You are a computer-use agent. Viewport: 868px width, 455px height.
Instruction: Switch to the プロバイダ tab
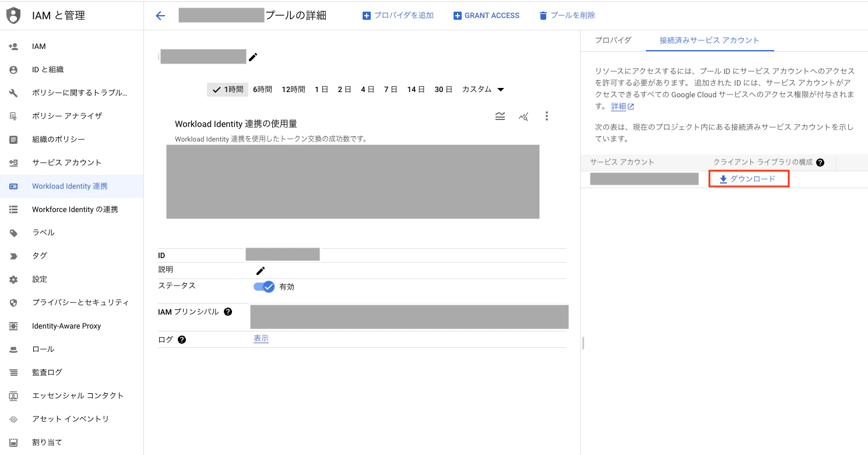click(x=613, y=40)
